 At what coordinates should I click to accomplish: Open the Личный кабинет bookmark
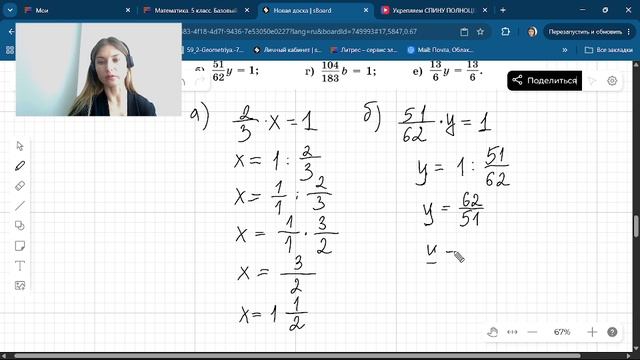[x=287, y=50]
